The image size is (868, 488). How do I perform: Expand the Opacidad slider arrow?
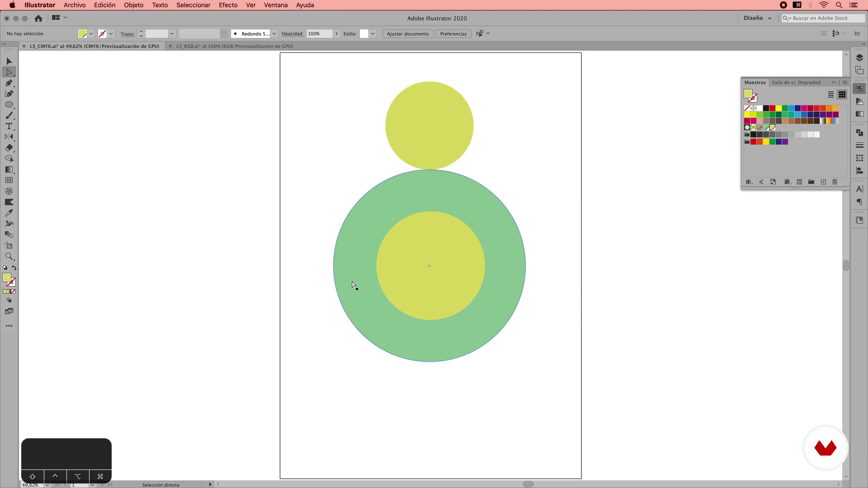click(x=336, y=34)
